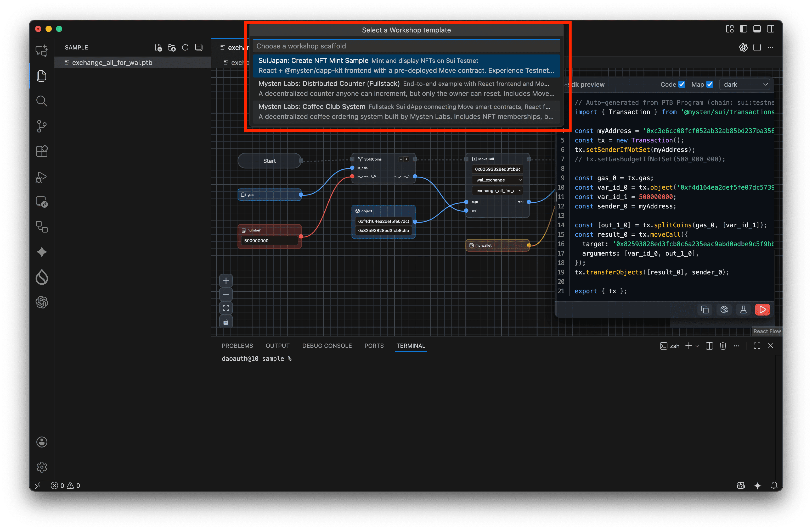Image resolution: width=812 pixels, height=530 pixels.
Task: Switch to the PROBLEMS panel tab
Action: [x=237, y=346]
